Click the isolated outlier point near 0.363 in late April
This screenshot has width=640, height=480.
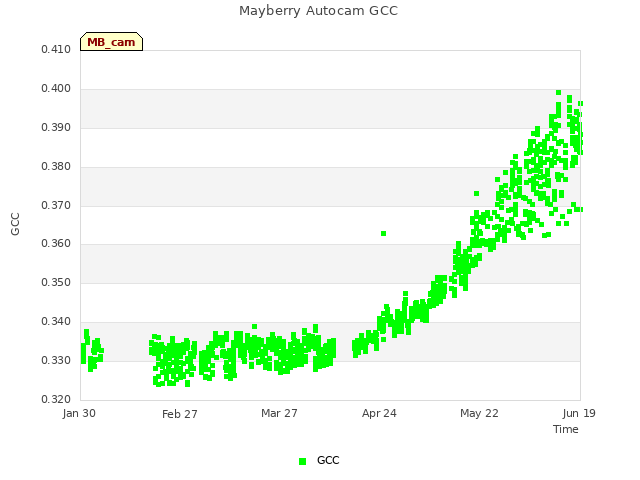pyautogui.click(x=384, y=233)
